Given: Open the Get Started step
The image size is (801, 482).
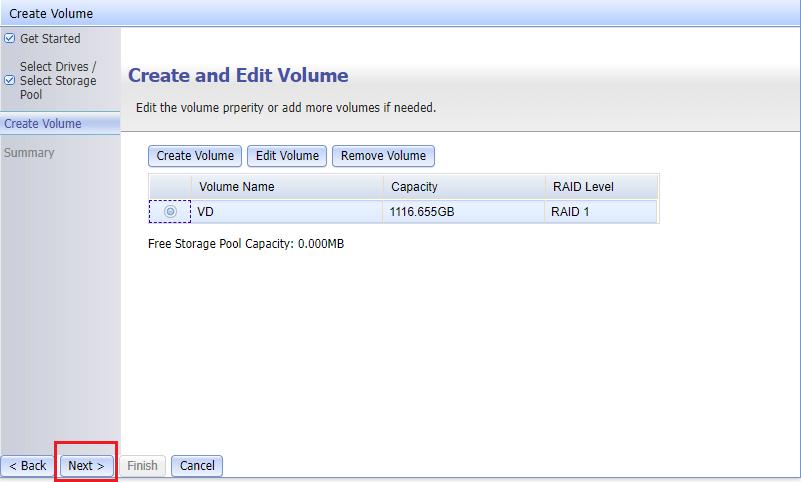Looking at the screenshot, I should point(50,39).
